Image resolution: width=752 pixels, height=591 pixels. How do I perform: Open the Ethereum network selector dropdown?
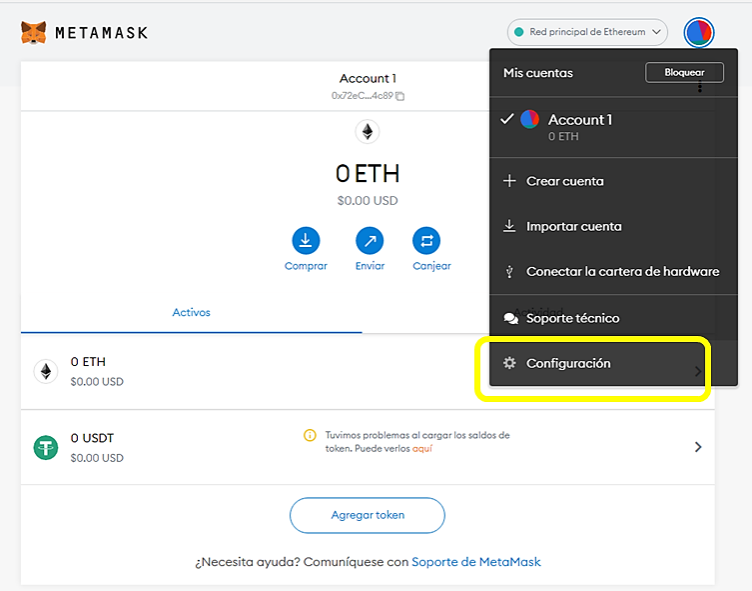pos(587,32)
